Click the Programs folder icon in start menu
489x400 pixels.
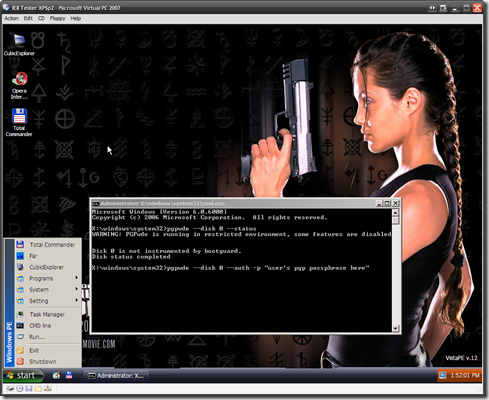(20, 278)
